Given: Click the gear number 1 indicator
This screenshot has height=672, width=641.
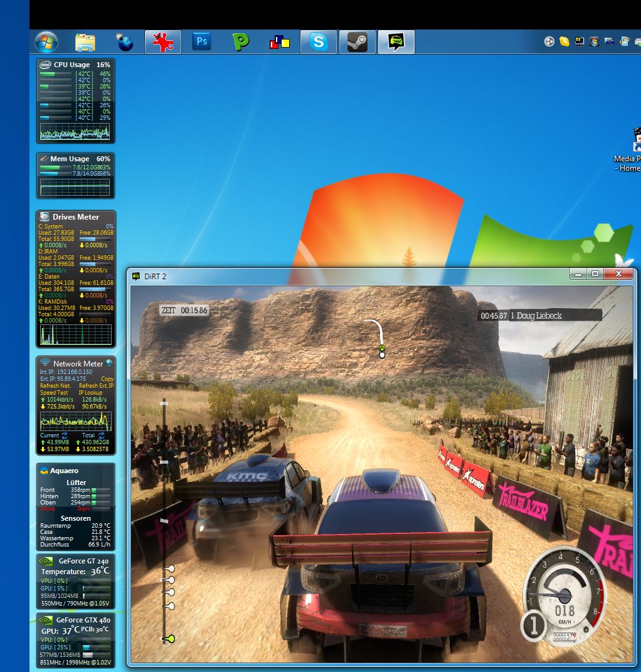Looking at the screenshot, I should pyautogui.click(x=533, y=626).
